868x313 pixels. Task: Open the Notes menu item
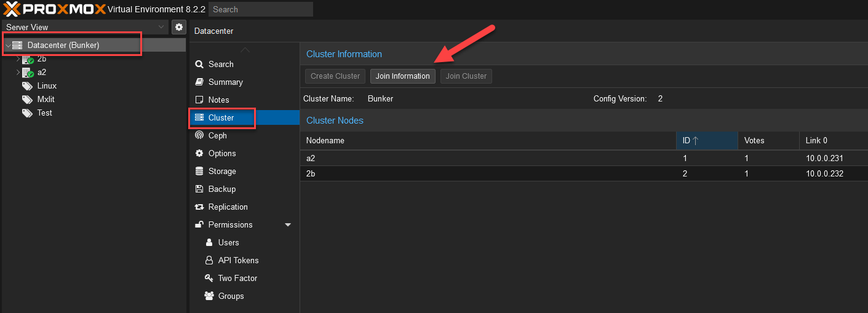click(245, 100)
